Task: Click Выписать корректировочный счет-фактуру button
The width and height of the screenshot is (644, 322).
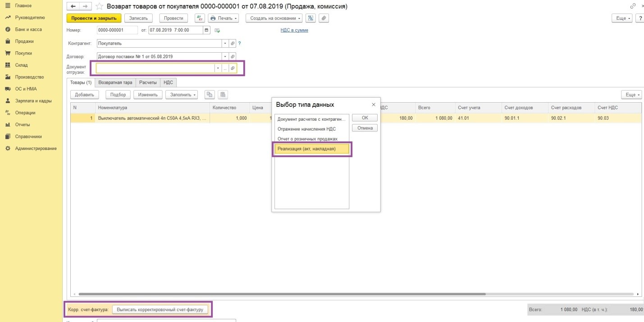Action: (x=160, y=309)
